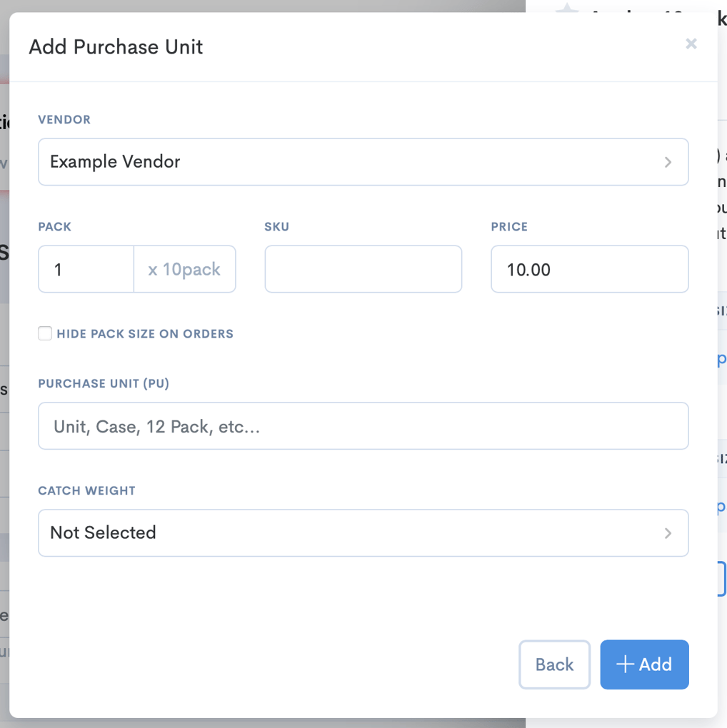Click the Purchase Unit (PU) text field
727x728 pixels.
(x=363, y=426)
